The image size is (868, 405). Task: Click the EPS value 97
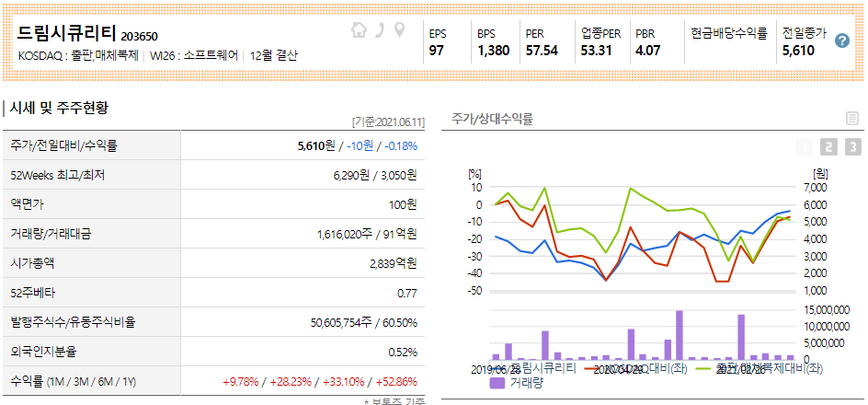[x=436, y=51]
